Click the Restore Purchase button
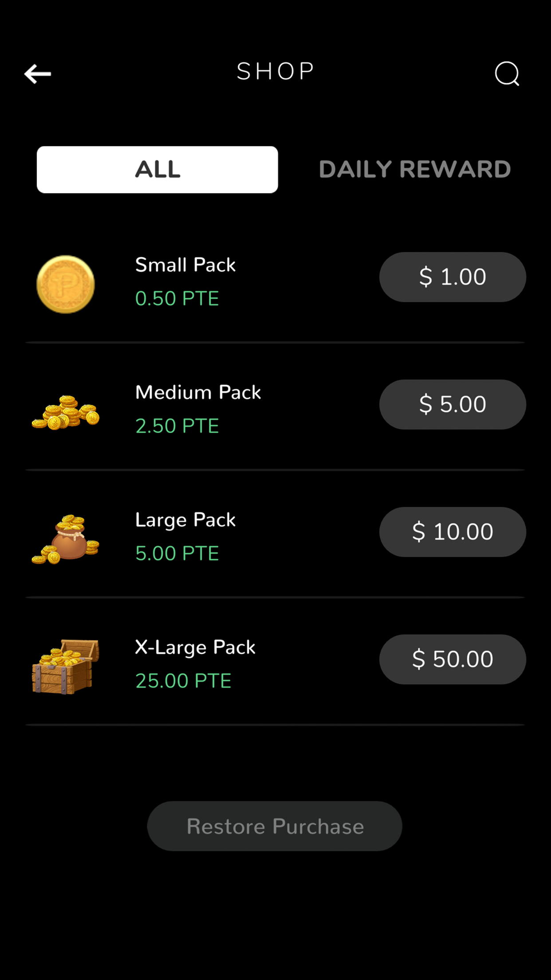 (x=275, y=826)
